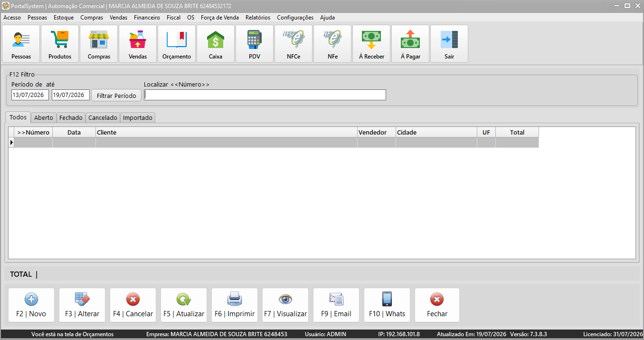Screen dimensions: 644x340
Task: Open the Vendas basket toolbar icon
Action: 138,44
